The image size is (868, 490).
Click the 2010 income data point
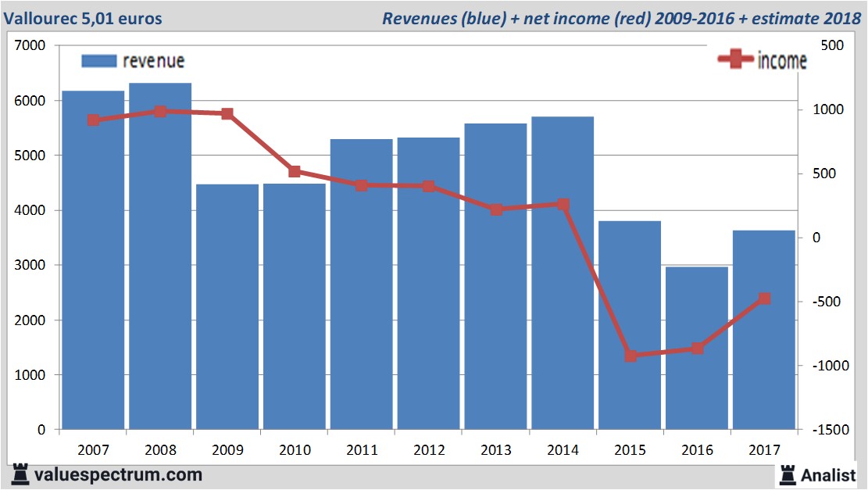point(295,172)
